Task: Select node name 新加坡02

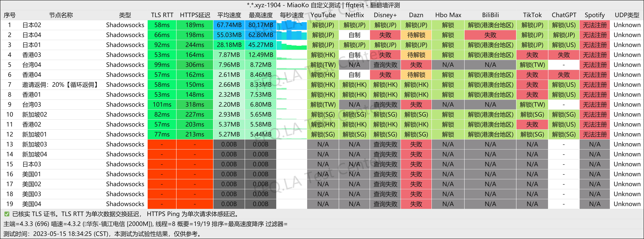Action: point(35,114)
